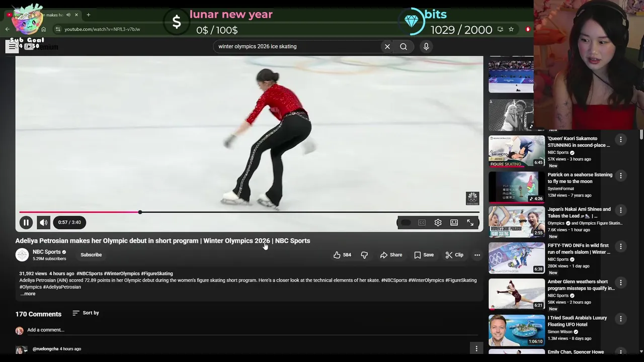Open Simon Wilson channel name

560,332
